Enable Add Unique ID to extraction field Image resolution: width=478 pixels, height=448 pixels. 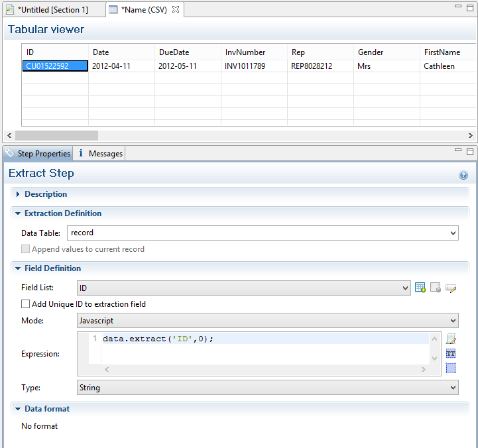pyautogui.click(x=26, y=304)
